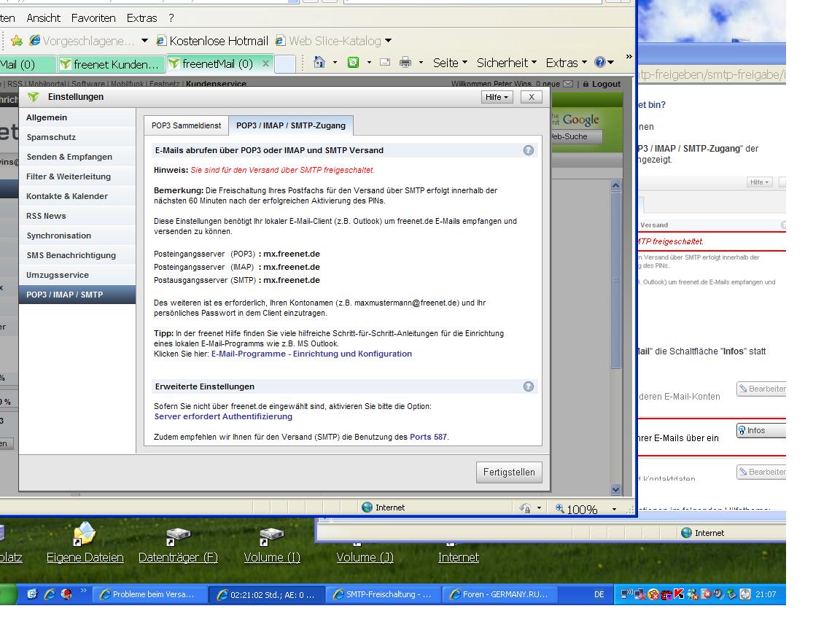Click the globe Internet zone icon in the front status bar
840x630 pixels.
[367, 507]
